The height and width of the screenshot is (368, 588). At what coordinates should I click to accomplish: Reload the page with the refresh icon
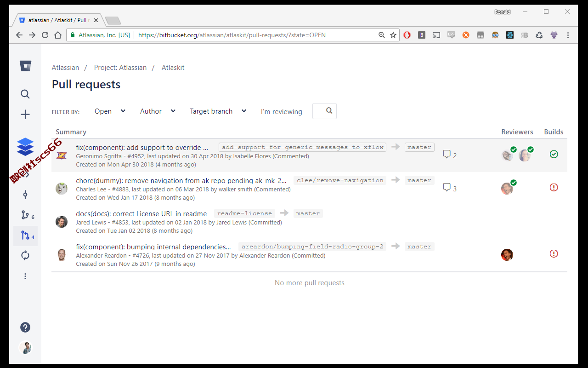pos(45,35)
